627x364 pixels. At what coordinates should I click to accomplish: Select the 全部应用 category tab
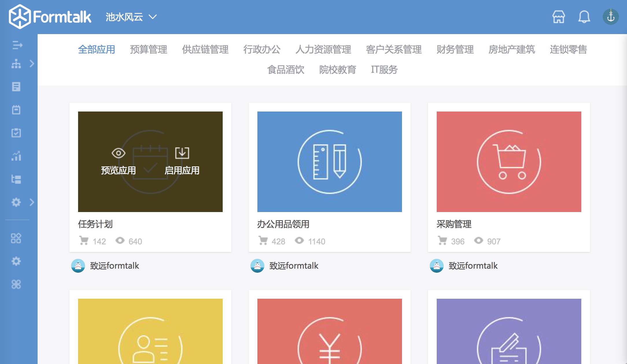(x=97, y=49)
